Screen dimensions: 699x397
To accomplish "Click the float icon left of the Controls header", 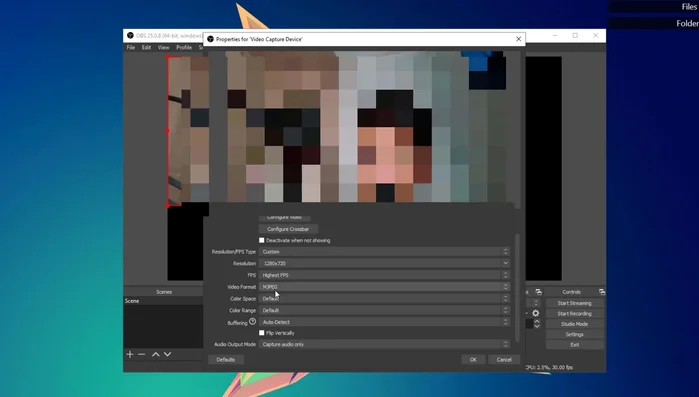I will (x=539, y=292).
